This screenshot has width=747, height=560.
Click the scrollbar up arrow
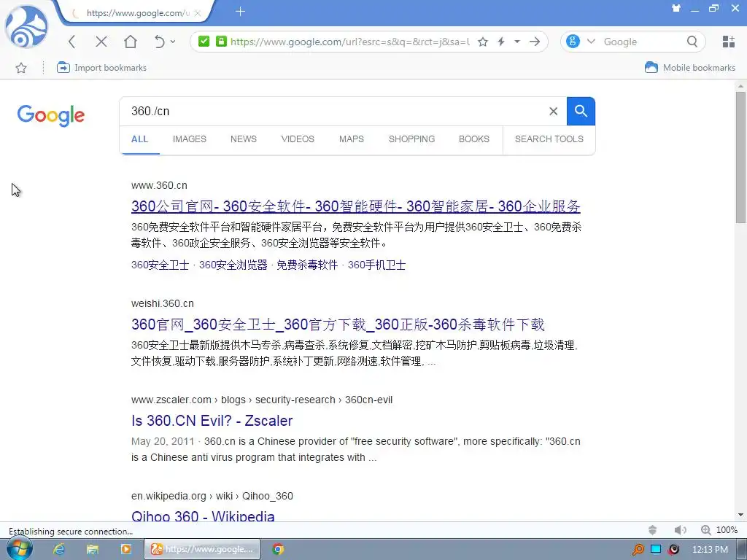click(740, 86)
